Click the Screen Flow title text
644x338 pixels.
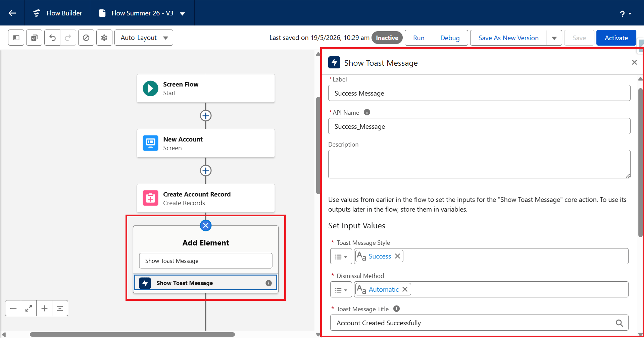181,84
